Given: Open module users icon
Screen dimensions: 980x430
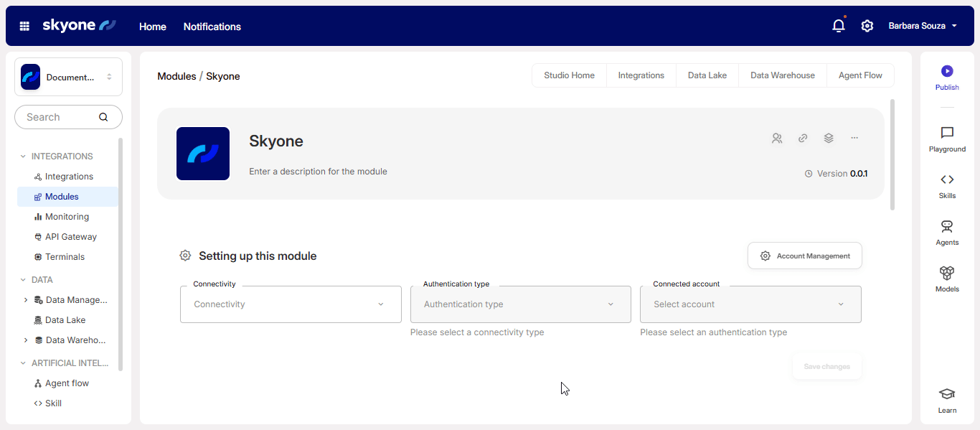Looking at the screenshot, I should coord(777,139).
